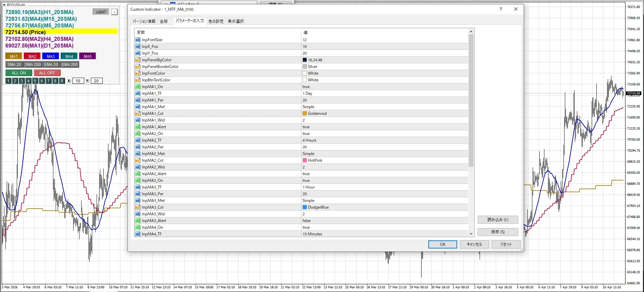Toggle the MA3 line button on chart panel
Screen dimensions: 644x292
(51, 56)
